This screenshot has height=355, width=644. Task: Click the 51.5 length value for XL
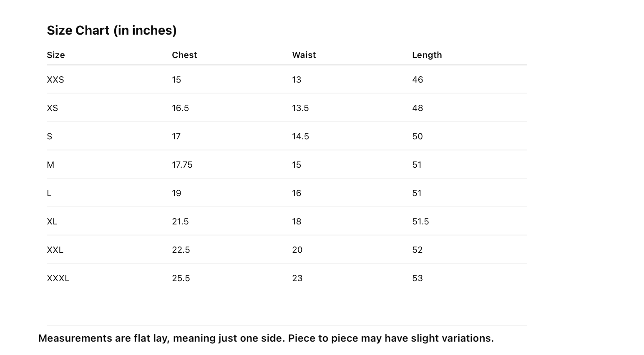(x=420, y=222)
